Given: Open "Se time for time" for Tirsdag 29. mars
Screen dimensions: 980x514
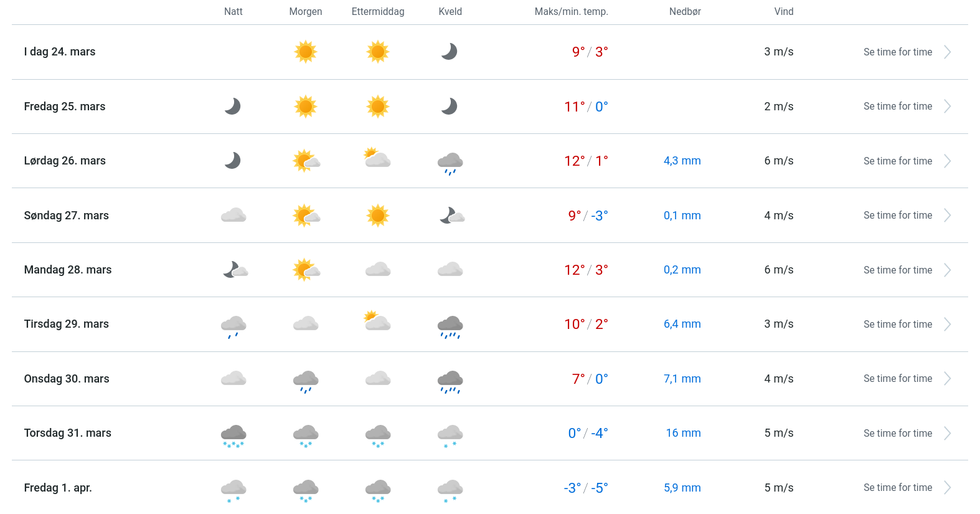Looking at the screenshot, I should pyautogui.click(x=897, y=325).
